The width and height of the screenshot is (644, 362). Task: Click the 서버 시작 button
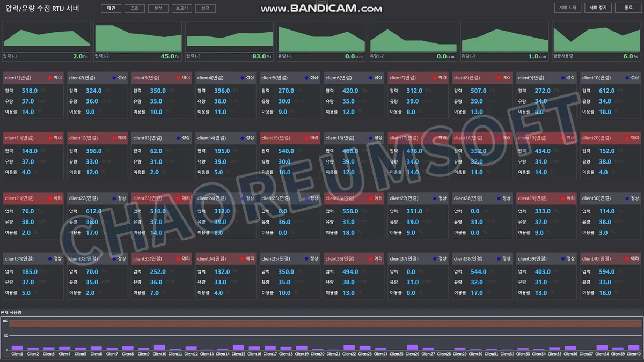click(x=568, y=8)
